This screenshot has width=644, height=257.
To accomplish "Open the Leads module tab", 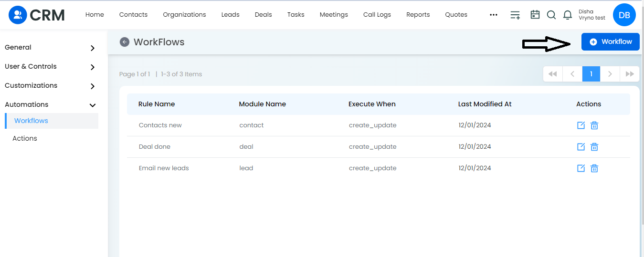I will pos(230,15).
